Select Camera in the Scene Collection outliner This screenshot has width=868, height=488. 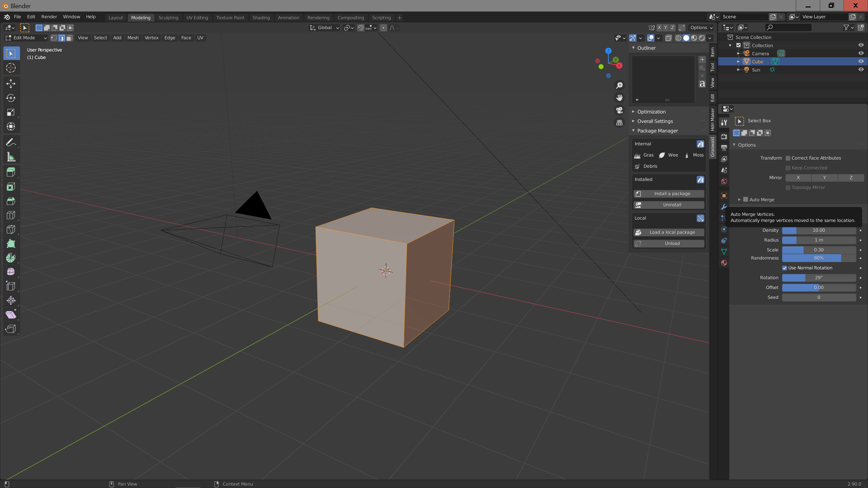[760, 54]
